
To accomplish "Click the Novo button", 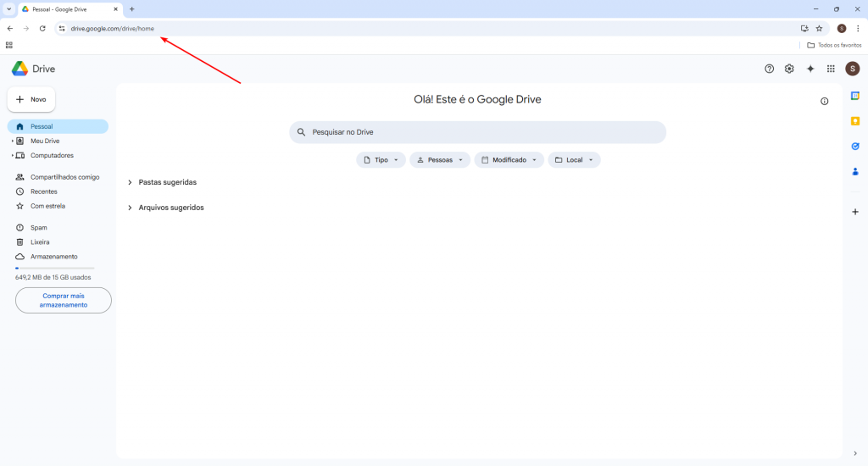I will click(31, 100).
